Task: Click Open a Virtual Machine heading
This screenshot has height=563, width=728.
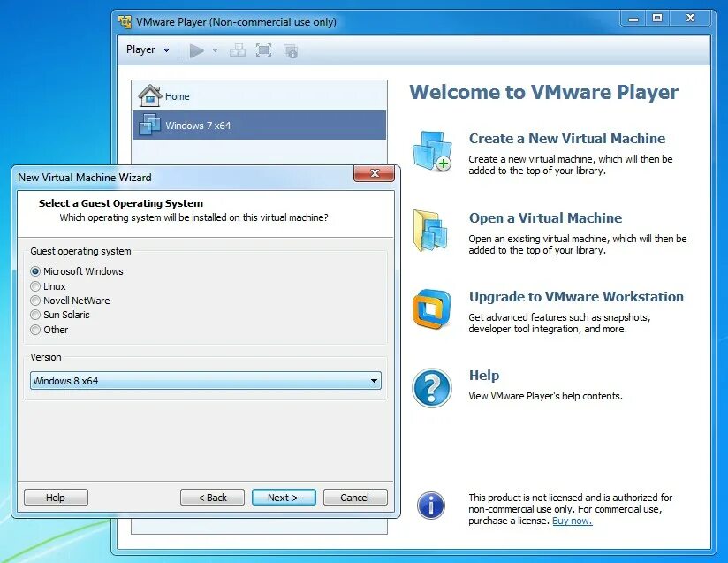Action: [x=545, y=217]
